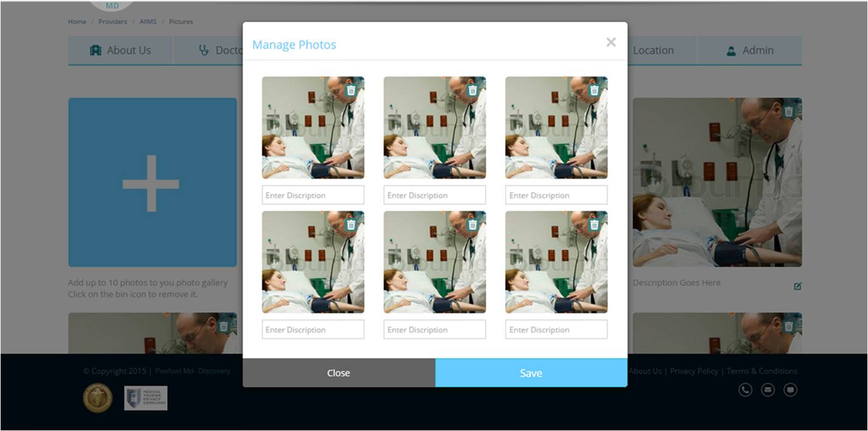
Task: Open the About Us footer link
Action: point(645,371)
